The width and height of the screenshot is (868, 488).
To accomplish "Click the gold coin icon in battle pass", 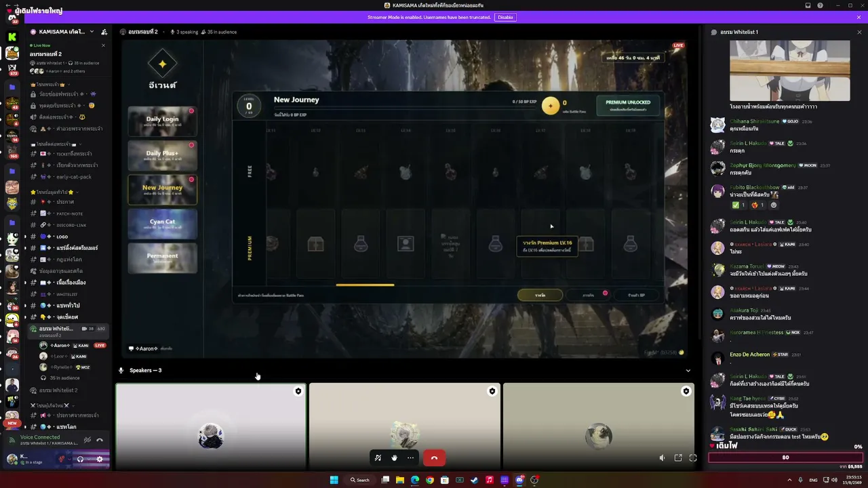I will [551, 105].
